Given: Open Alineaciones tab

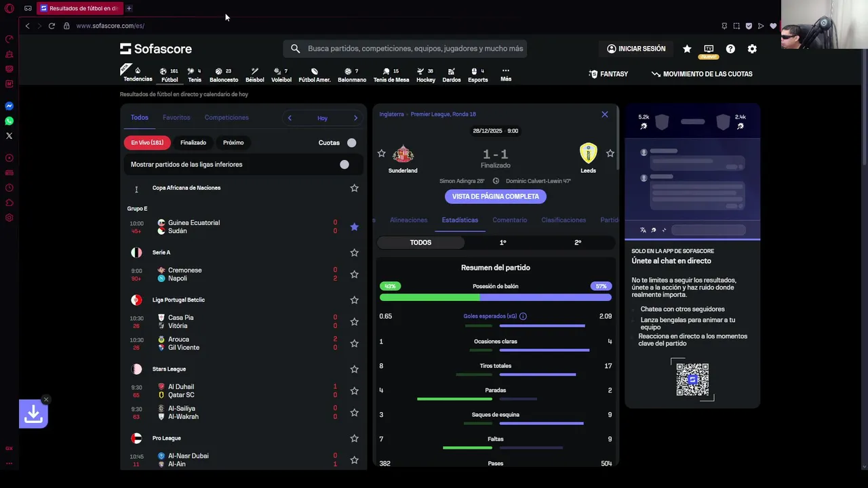Looking at the screenshot, I should coord(408,220).
